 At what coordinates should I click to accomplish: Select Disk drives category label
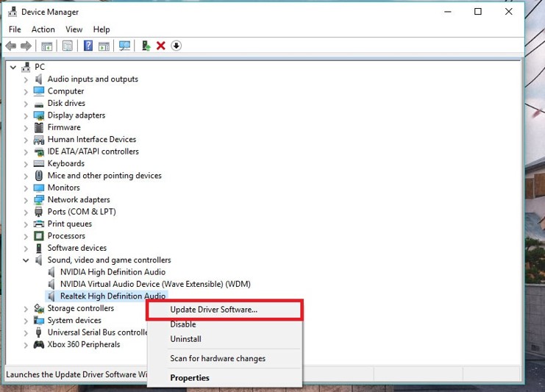66,103
